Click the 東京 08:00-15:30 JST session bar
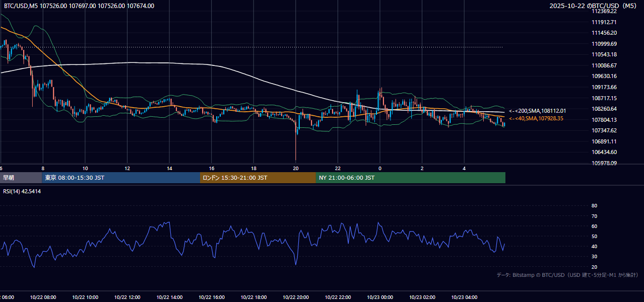Screen dimensions: 644x302 121,178
